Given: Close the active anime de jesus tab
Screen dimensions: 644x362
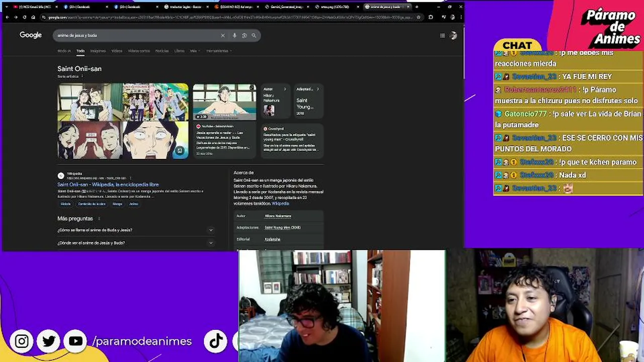Looking at the screenshot, I should 409,7.
